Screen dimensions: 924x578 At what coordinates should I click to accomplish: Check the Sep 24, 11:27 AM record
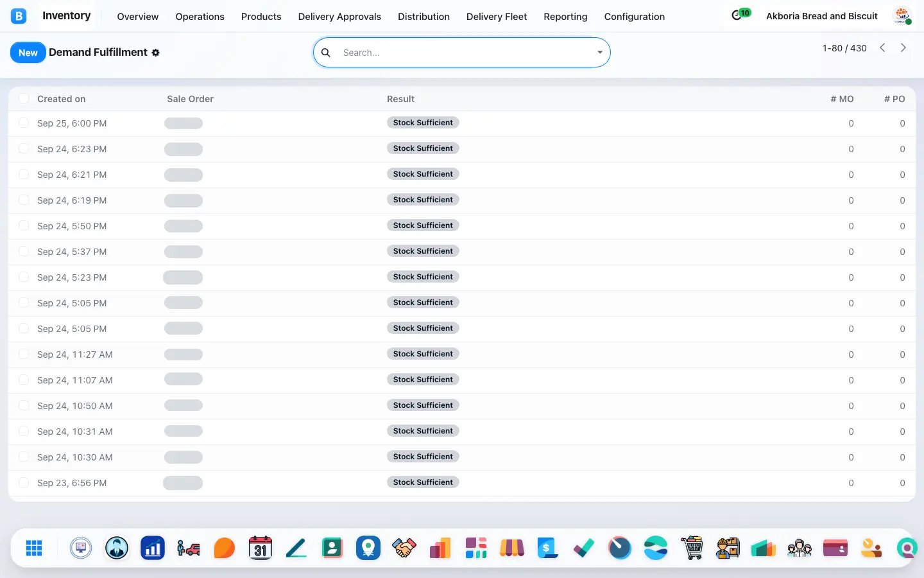point(24,354)
